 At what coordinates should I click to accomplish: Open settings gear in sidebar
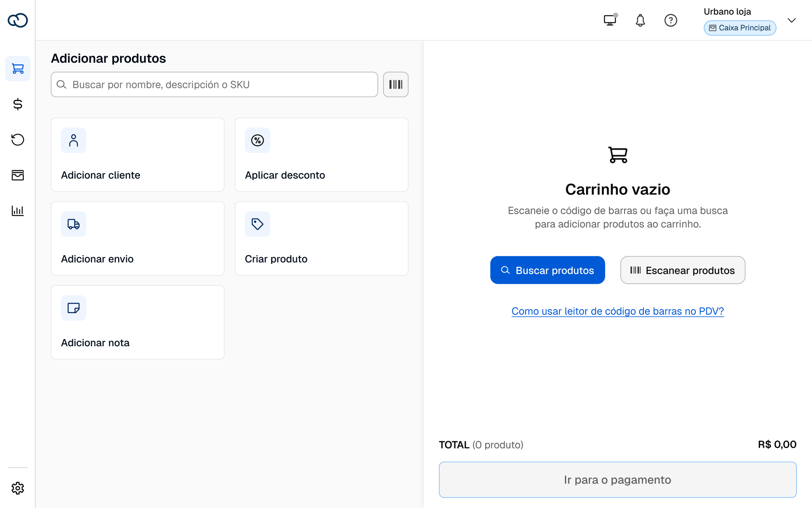coord(18,488)
